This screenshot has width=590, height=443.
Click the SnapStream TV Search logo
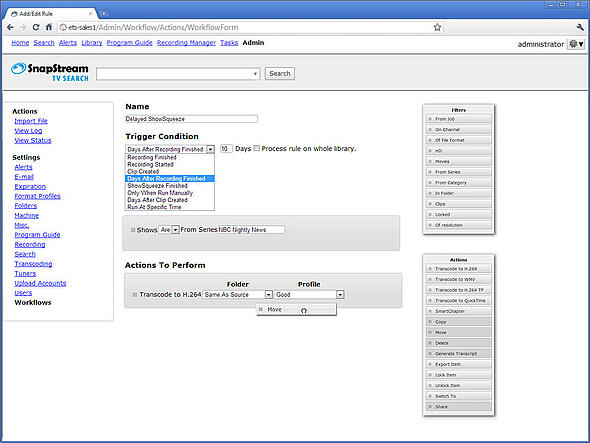(50, 72)
